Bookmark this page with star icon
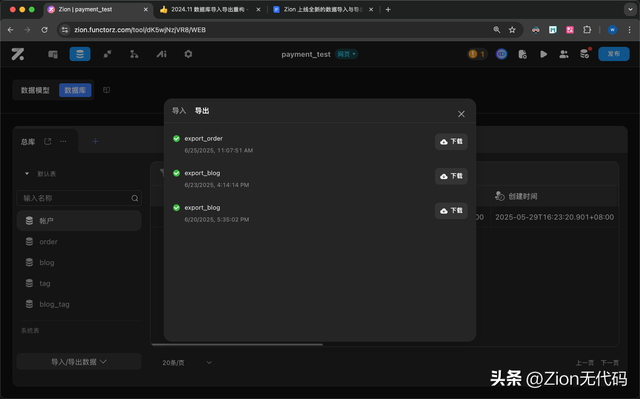Image resolution: width=640 pixels, height=399 pixels. point(512,30)
